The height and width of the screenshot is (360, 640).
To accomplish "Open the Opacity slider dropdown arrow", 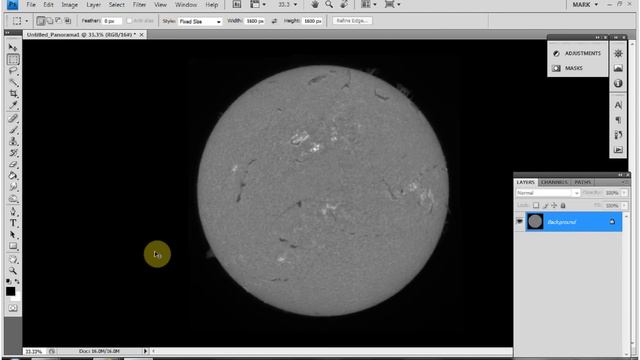I will 624,193.
